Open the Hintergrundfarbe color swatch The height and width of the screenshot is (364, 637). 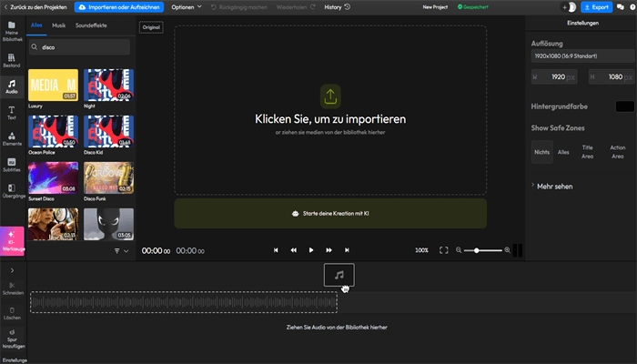click(x=625, y=106)
